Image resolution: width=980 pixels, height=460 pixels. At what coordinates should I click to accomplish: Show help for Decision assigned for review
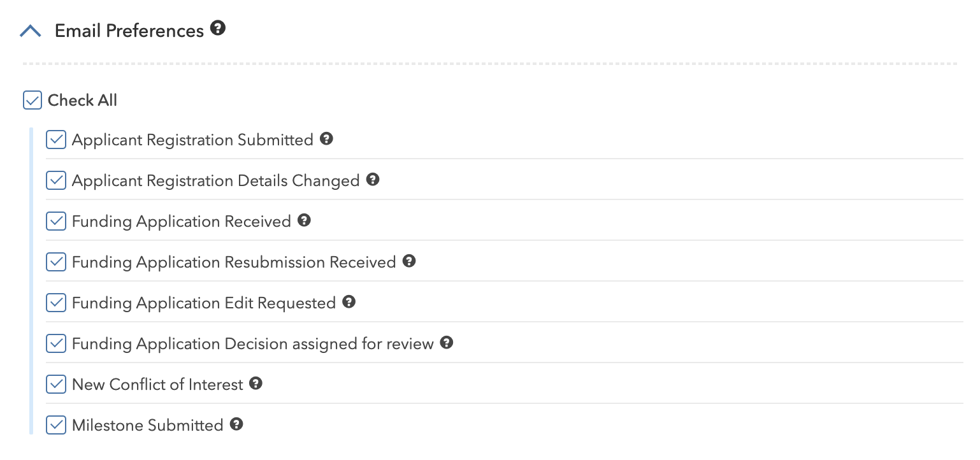pos(447,342)
